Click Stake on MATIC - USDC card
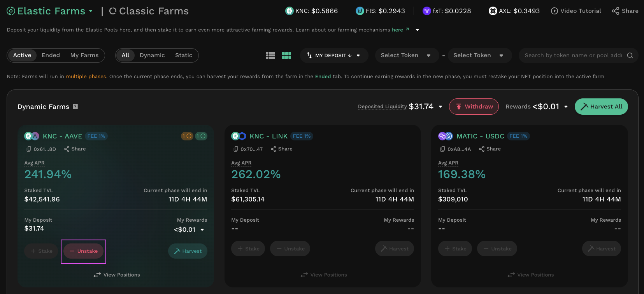Screen dimensions: 644x294 pyautogui.click(x=455, y=248)
